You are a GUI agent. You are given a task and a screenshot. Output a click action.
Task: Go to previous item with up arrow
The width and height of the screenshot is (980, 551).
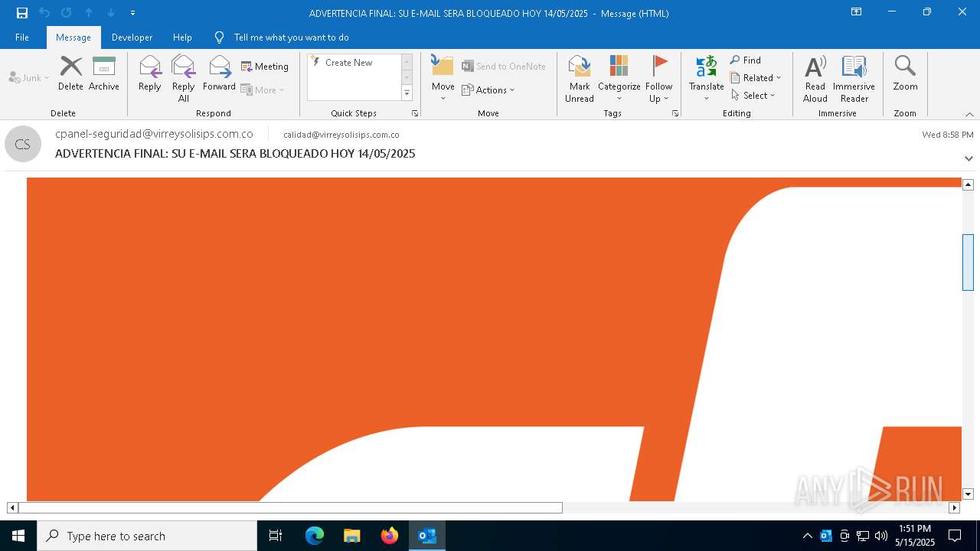coord(89,13)
